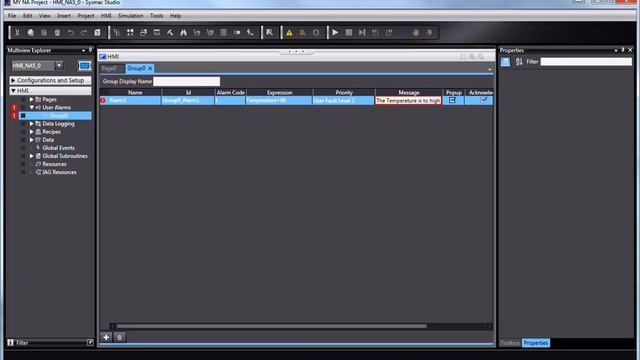The width and height of the screenshot is (640, 360).
Task: Select Global Events in the tree
Action: pos(58,148)
